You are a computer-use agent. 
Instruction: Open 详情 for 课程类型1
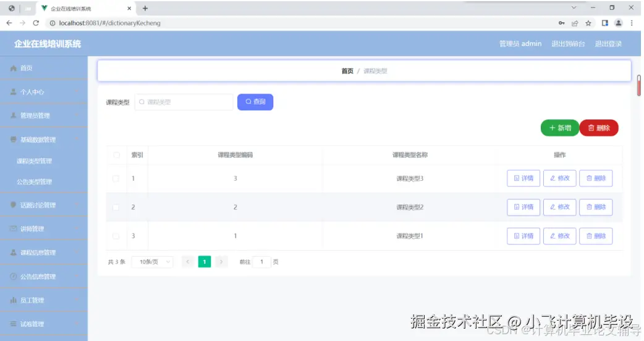coord(523,236)
